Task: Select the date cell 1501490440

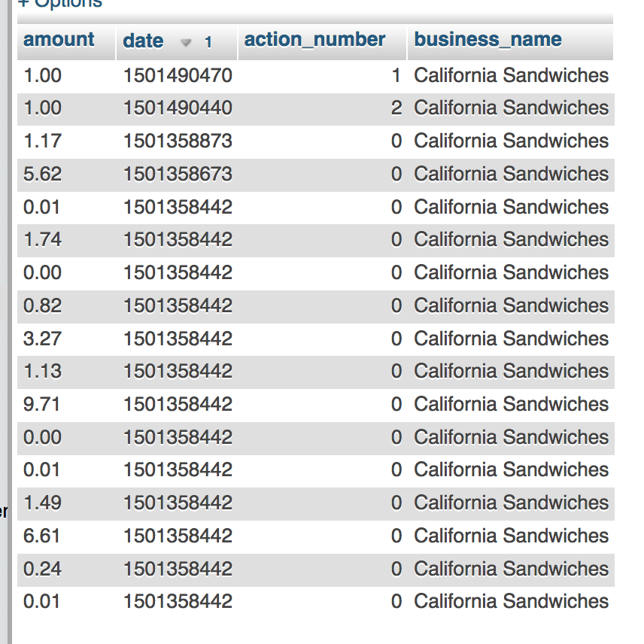Action: 178,108
